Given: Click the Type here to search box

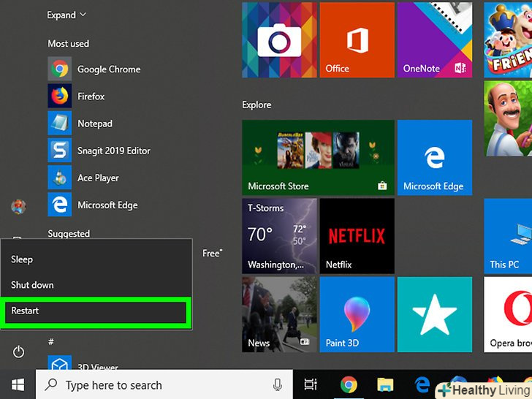Looking at the screenshot, I should tap(153, 385).
